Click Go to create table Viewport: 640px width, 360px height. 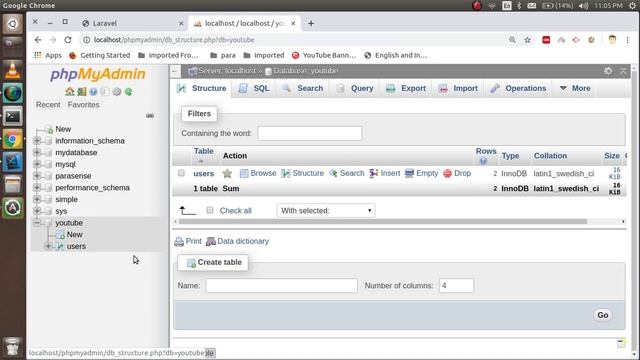(602, 315)
